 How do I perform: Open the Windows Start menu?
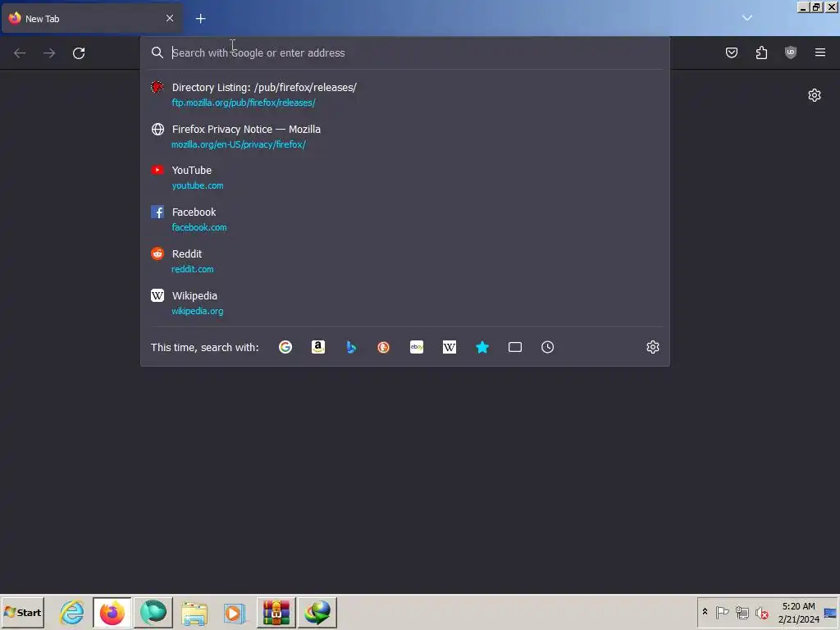[x=22, y=612]
